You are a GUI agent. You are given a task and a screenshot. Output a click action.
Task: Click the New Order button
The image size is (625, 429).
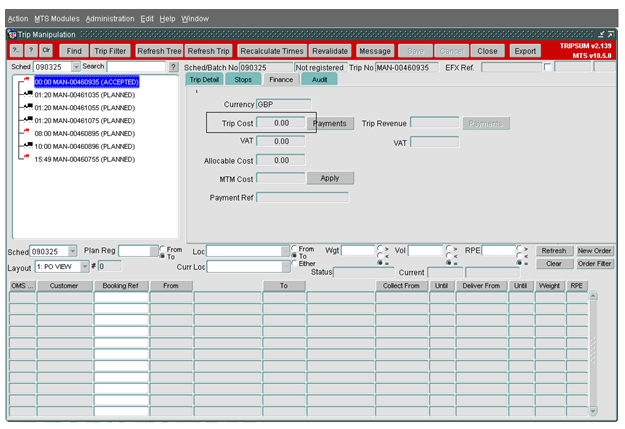point(594,250)
